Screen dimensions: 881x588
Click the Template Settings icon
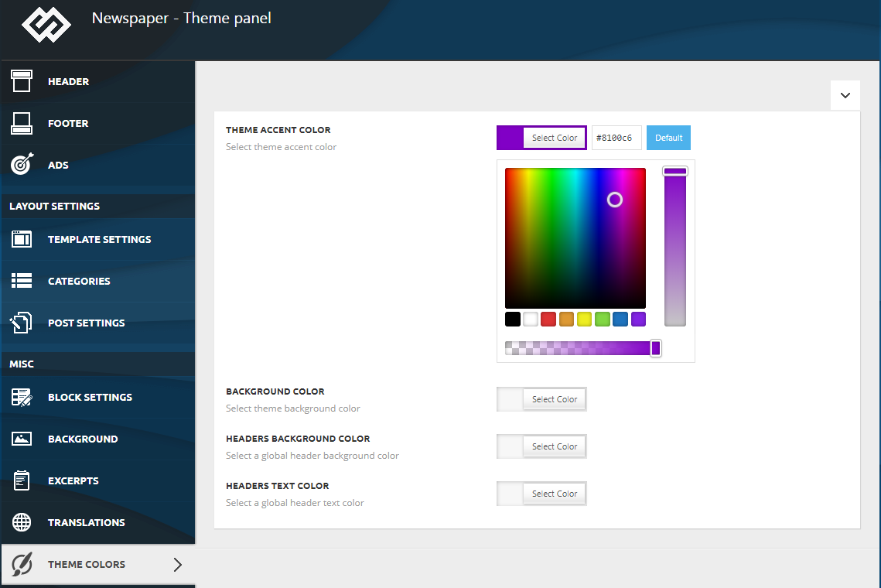22,239
